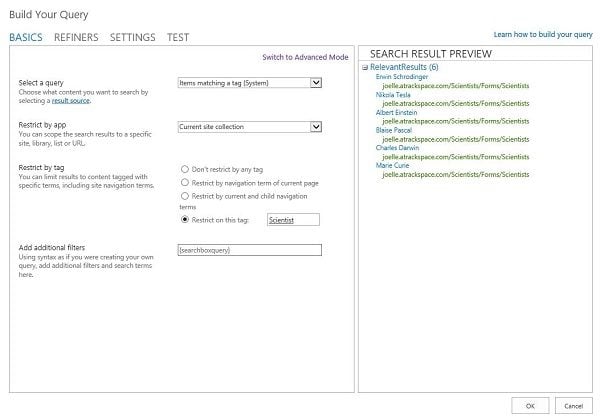Image resolution: width=600 pixels, height=418 pixels.
Task: Switch to the BASICS tab
Action: 26,38
